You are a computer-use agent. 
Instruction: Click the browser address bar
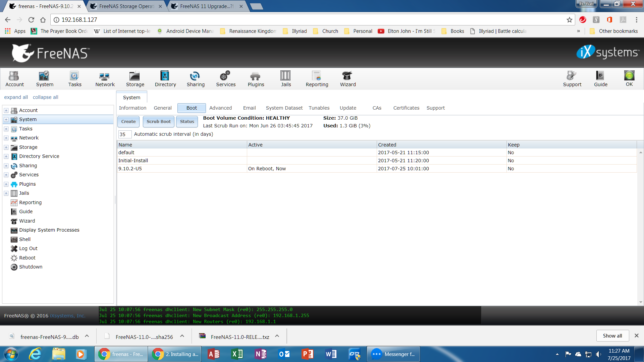(x=312, y=20)
